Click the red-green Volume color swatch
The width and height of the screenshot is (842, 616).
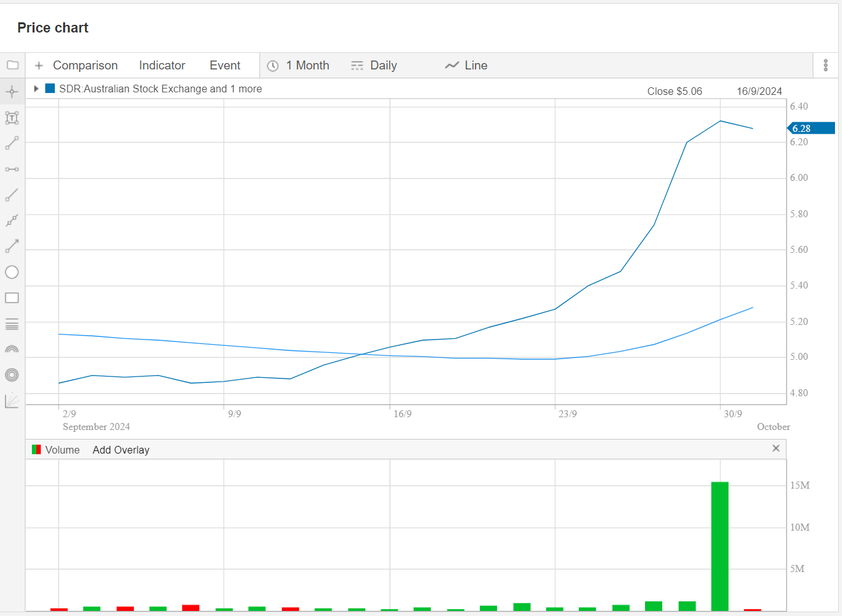point(36,450)
